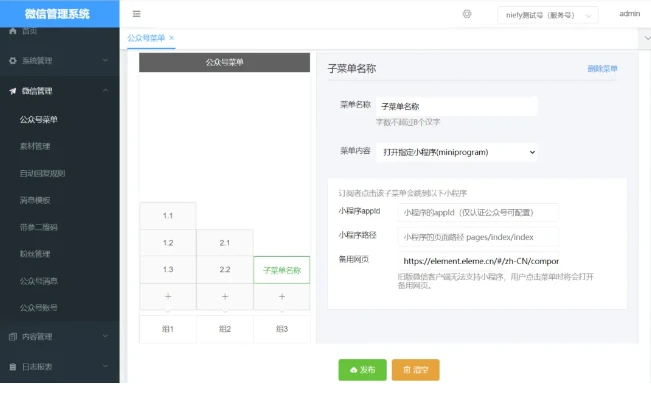The image size is (651, 408).
Task: Click the 微信管理 paper plane icon
Action: [x=12, y=91]
